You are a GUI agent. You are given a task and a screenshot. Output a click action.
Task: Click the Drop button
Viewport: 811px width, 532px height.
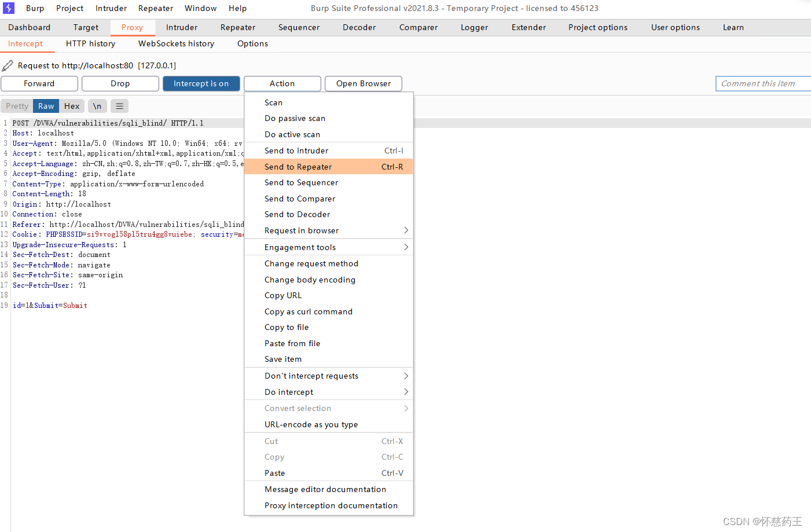[120, 83]
